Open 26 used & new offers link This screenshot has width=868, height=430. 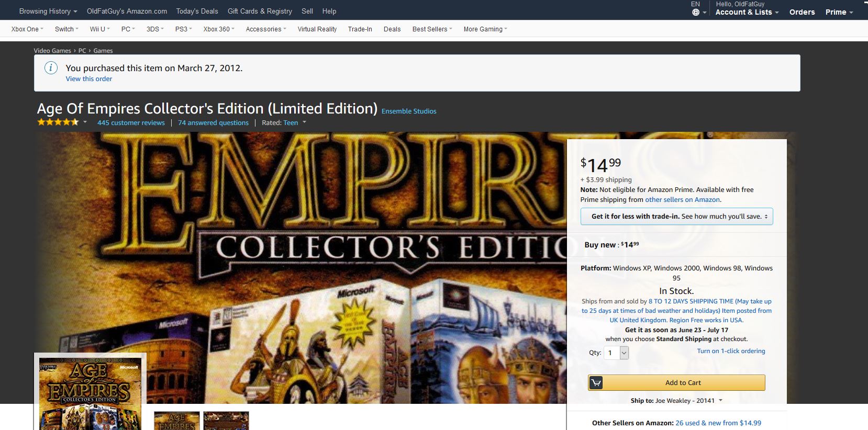pos(718,423)
